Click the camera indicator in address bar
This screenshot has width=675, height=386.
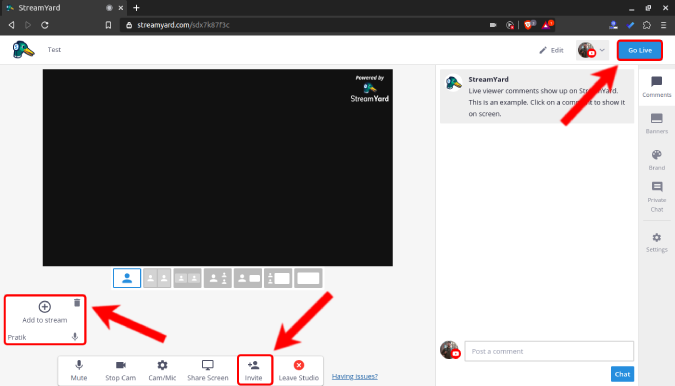point(493,25)
